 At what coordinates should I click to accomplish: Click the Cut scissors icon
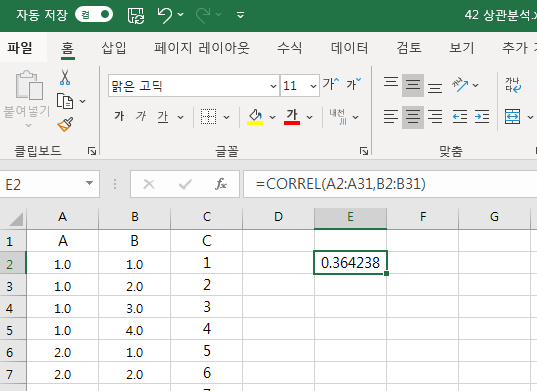[x=65, y=77]
